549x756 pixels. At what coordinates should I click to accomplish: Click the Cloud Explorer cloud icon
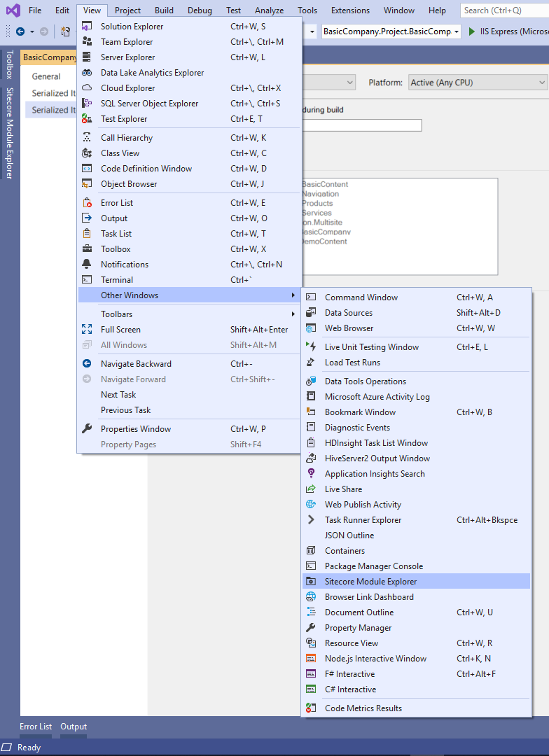[x=87, y=87]
